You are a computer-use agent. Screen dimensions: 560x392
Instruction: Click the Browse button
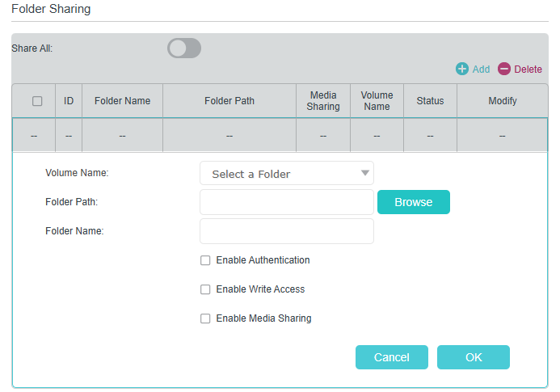pos(414,202)
